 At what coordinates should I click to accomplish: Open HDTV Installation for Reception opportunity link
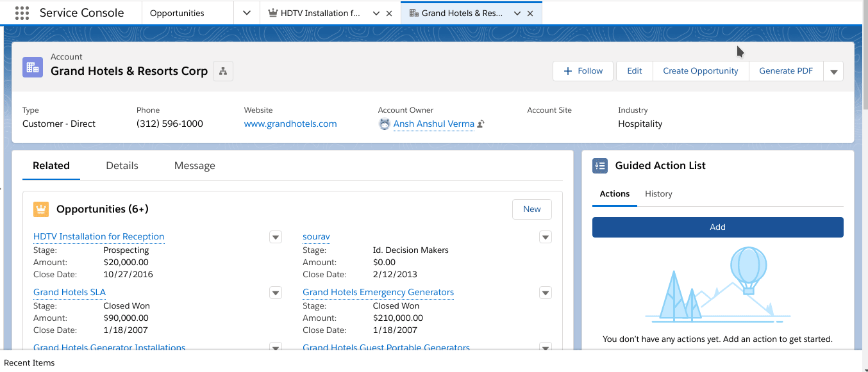[x=99, y=237]
